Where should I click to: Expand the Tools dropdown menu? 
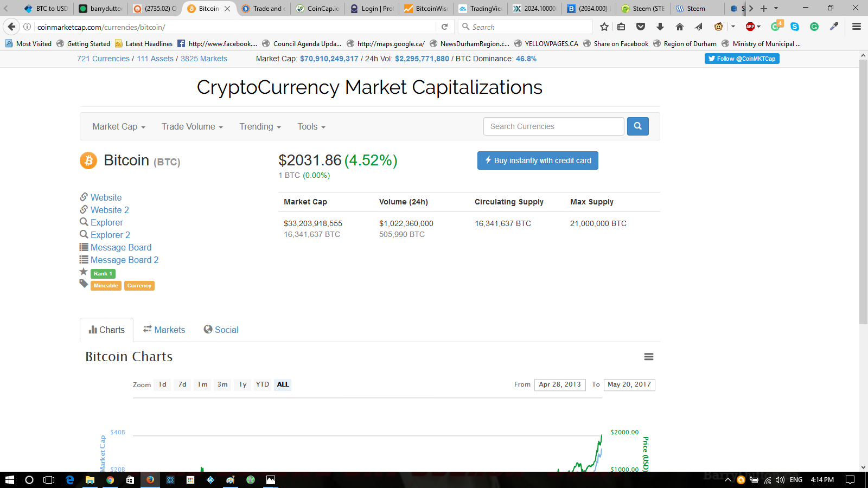tap(311, 126)
